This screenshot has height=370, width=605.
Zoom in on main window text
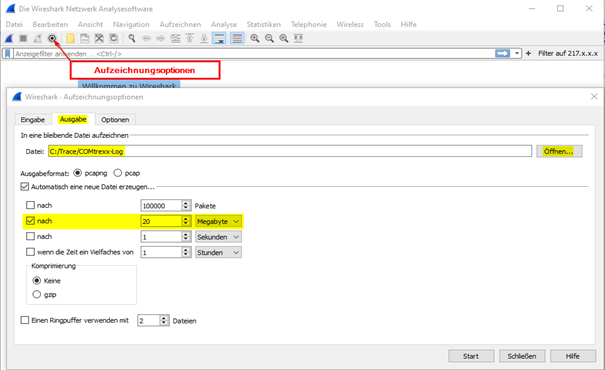click(x=255, y=38)
